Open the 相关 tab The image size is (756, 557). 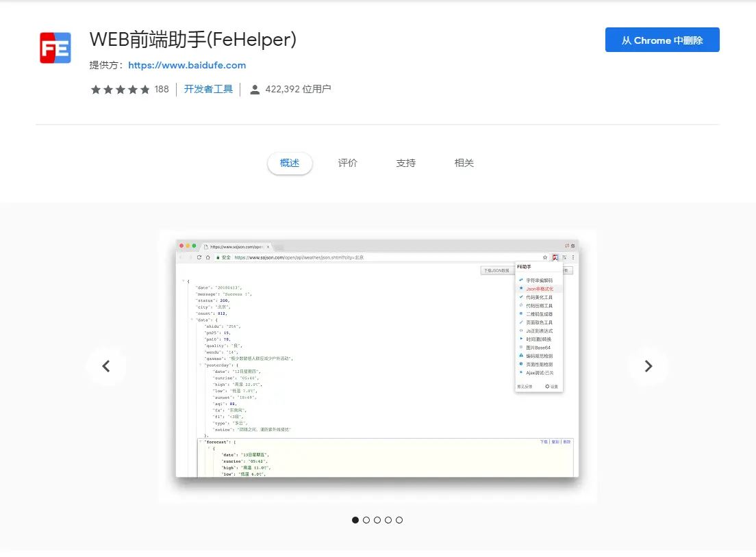coord(464,164)
